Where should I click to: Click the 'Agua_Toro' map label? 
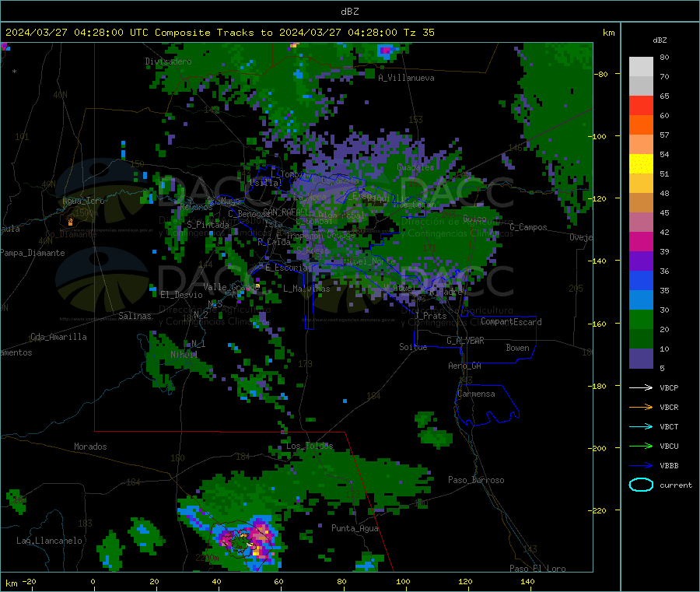click(83, 201)
